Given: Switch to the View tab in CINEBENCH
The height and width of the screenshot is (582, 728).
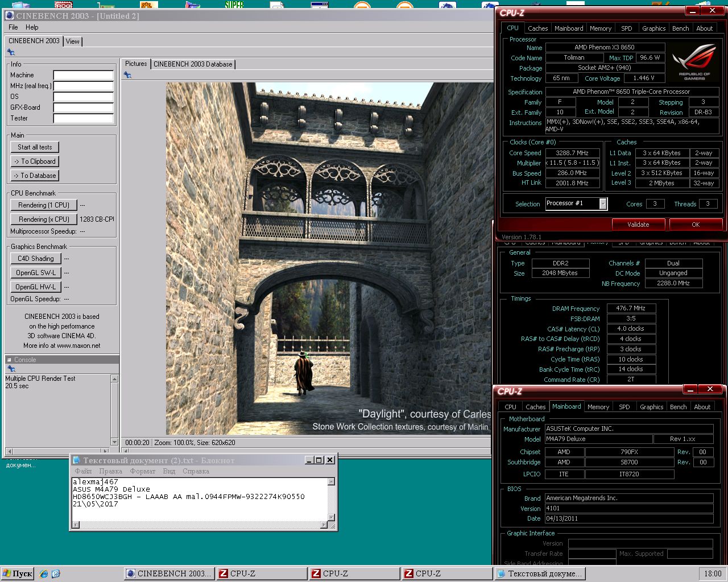Looking at the screenshot, I should 73,41.
